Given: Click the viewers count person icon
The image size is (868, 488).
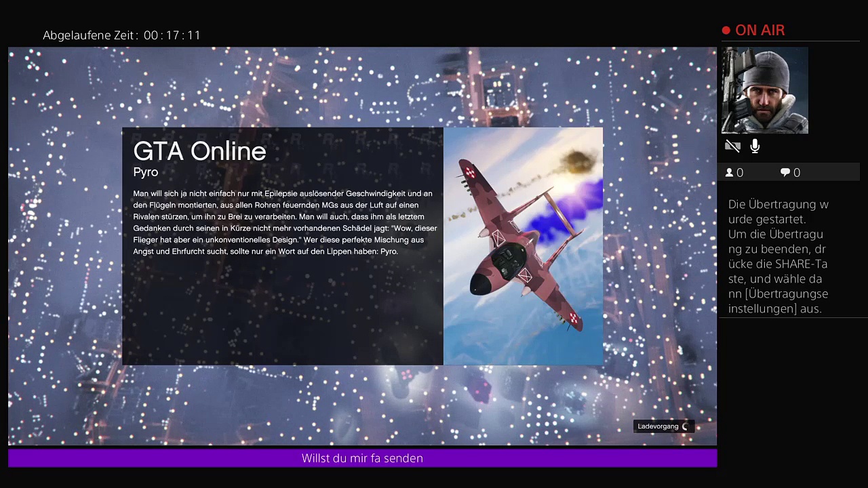Looking at the screenshot, I should point(730,173).
